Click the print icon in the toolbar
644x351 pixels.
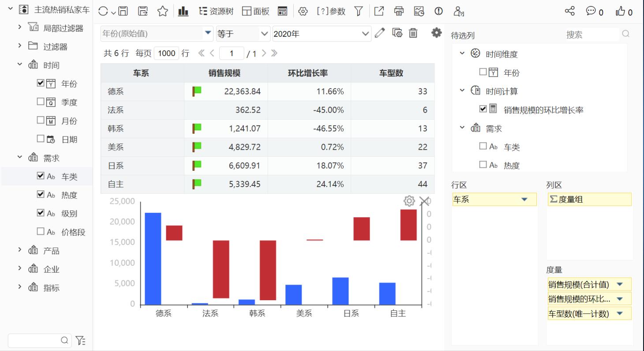[x=399, y=11]
